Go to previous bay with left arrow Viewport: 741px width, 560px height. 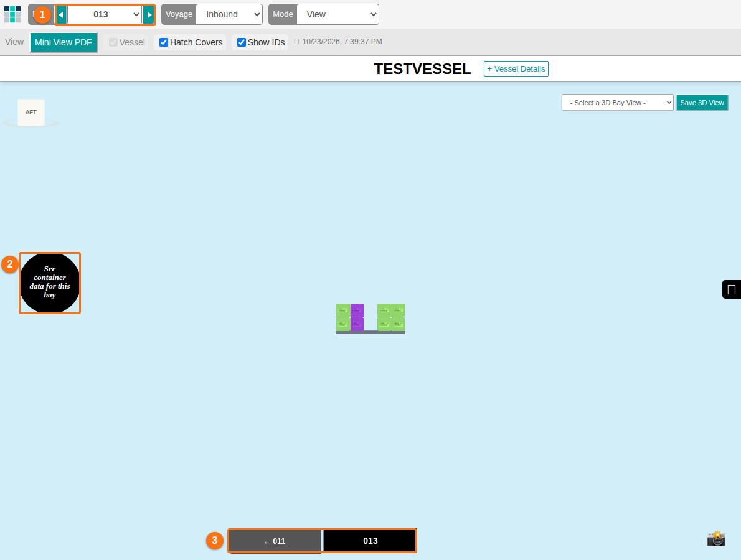point(61,15)
